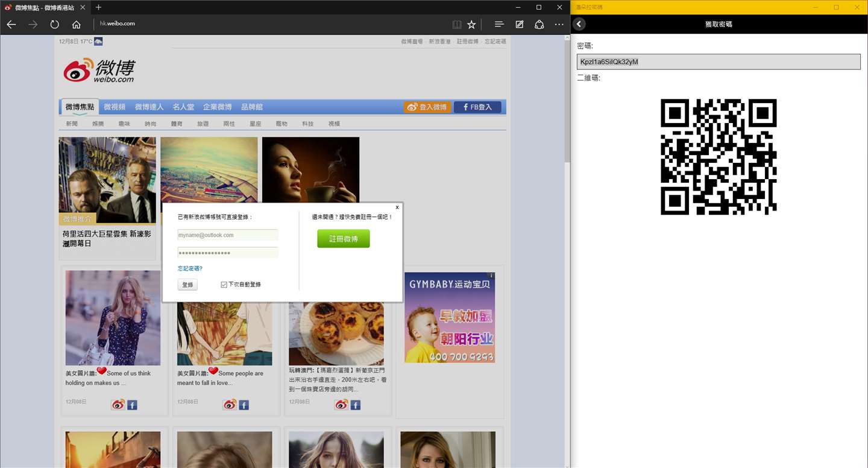
Task: Select 星座 category
Action: click(256, 124)
